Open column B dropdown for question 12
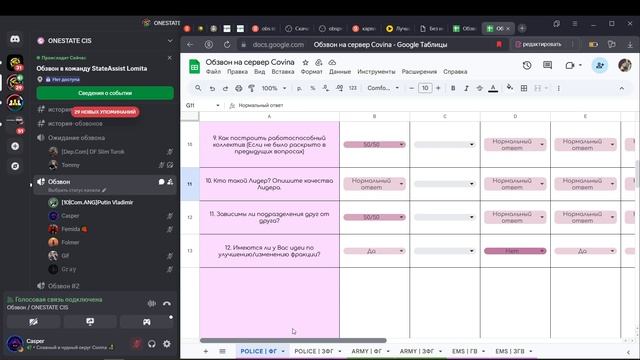Viewport: 640px width, 360px height. [374, 251]
